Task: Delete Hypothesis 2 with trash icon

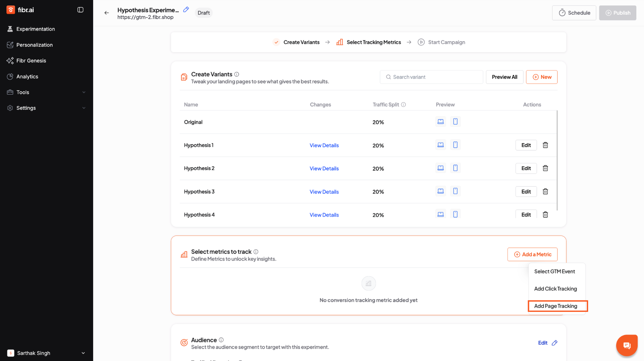Action: (545, 168)
